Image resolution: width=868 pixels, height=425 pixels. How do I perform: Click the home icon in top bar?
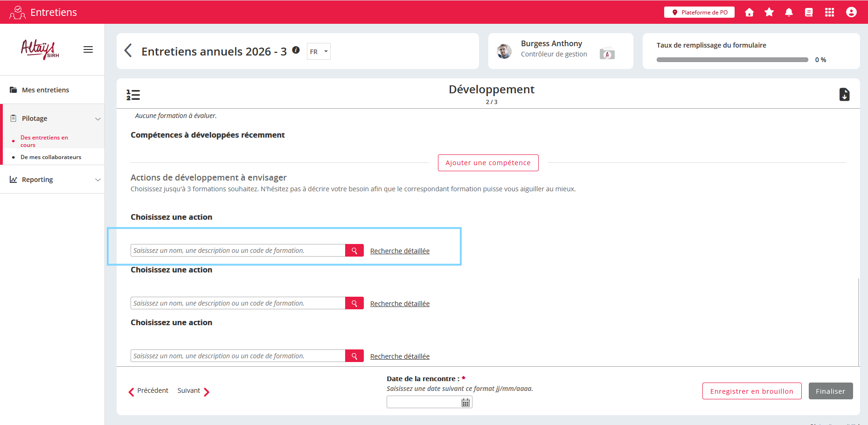pyautogui.click(x=749, y=13)
